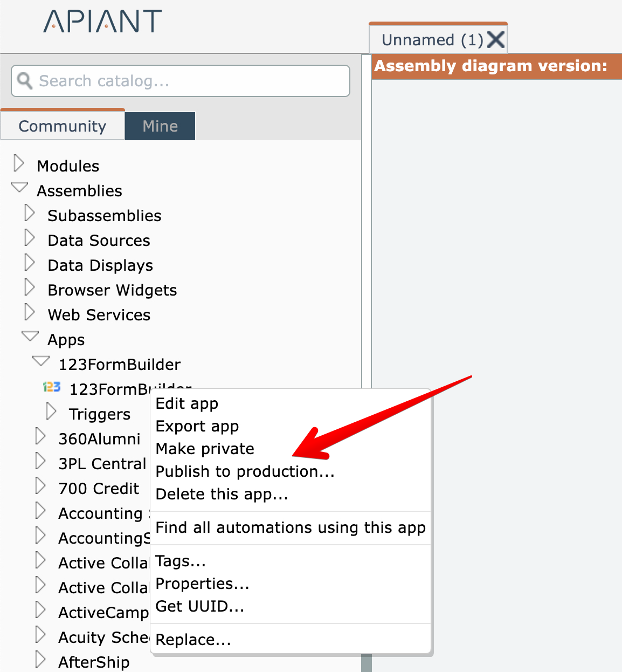Expand the Web Services folder
The image size is (622, 672).
point(30,312)
